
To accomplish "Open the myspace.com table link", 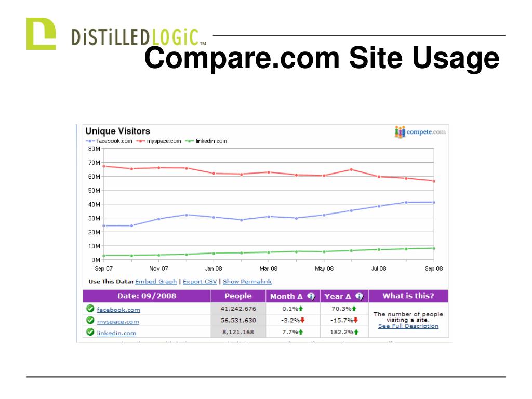I will (118, 321).
